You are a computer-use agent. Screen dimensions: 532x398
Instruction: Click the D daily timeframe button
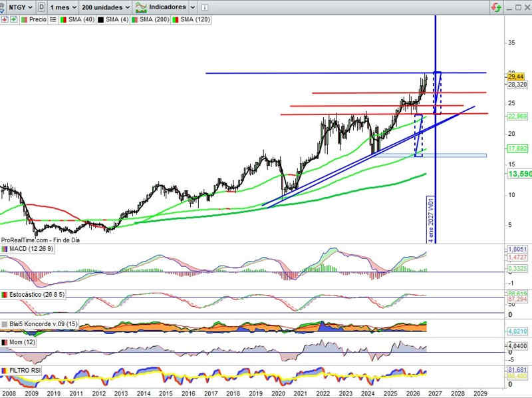tap(41, 7)
